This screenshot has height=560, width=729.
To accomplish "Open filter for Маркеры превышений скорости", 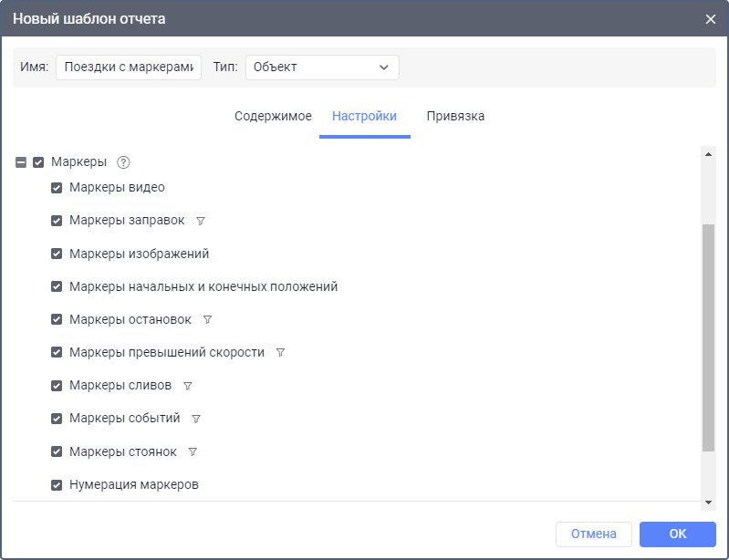I will tap(280, 353).
